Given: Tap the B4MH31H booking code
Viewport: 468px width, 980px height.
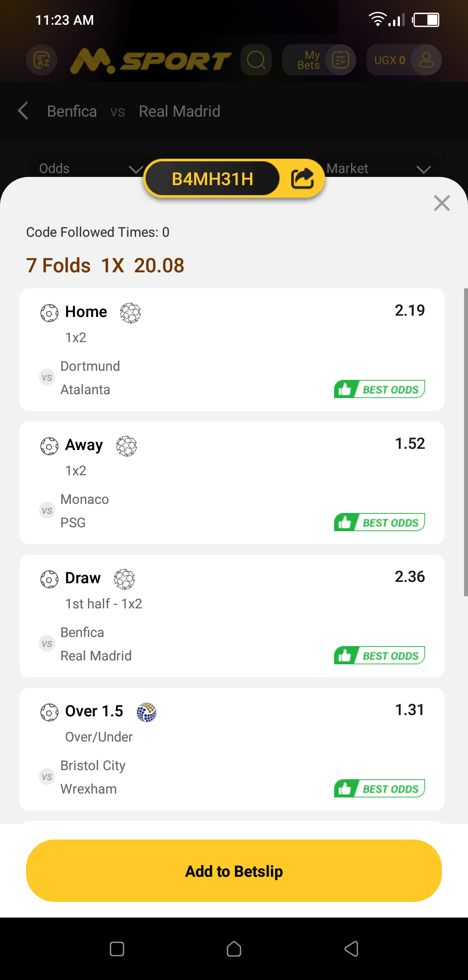Looking at the screenshot, I should point(212,179).
